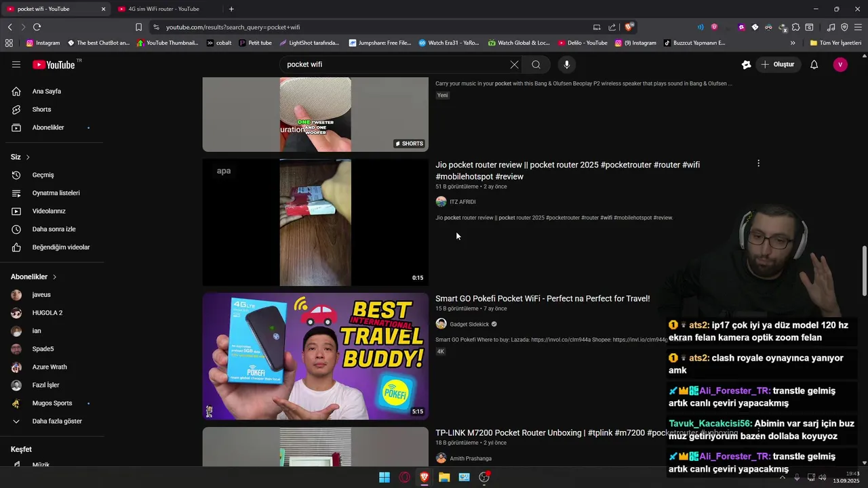Open Windows Start button
Viewport: 868px width, 488px height.
[384, 477]
